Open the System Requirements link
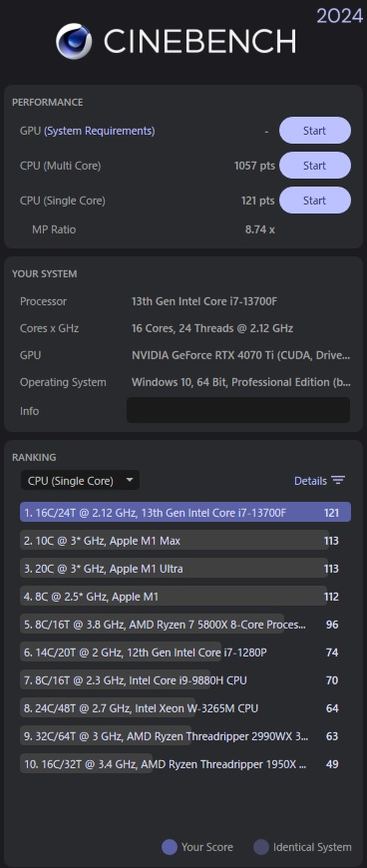Screen dimensions: 367x868 point(100,131)
